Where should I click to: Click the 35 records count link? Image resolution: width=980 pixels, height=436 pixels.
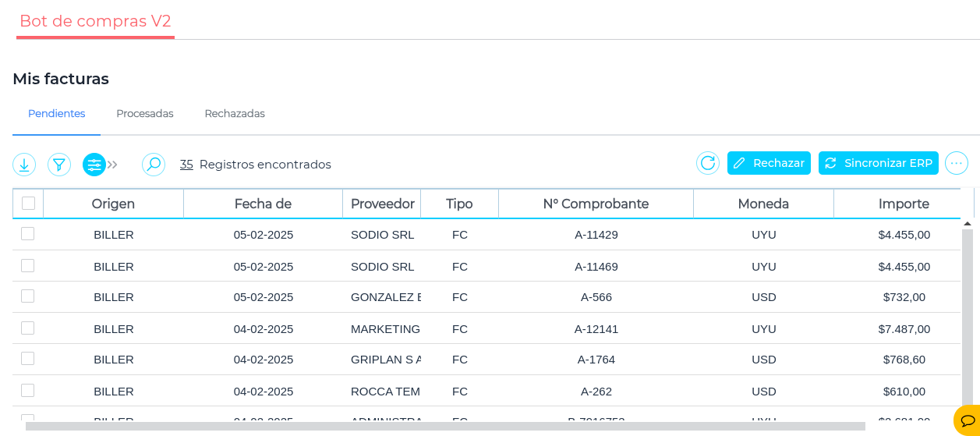tap(186, 165)
